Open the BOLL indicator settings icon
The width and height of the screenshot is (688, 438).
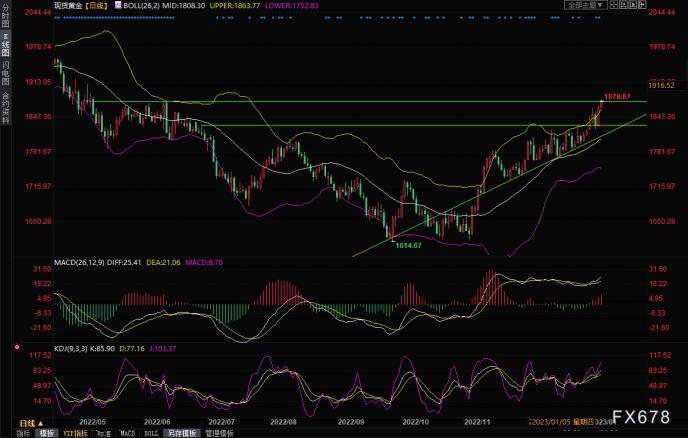click(117, 6)
